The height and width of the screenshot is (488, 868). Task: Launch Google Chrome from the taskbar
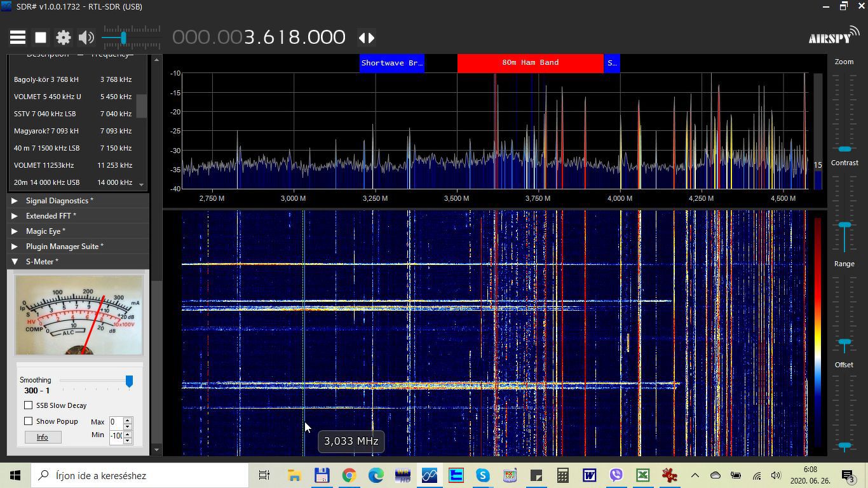[349, 475]
